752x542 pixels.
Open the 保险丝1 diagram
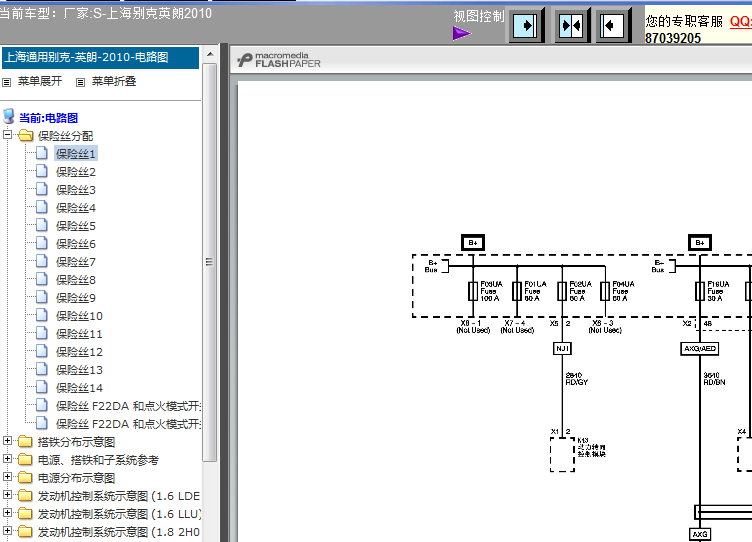tap(76, 154)
